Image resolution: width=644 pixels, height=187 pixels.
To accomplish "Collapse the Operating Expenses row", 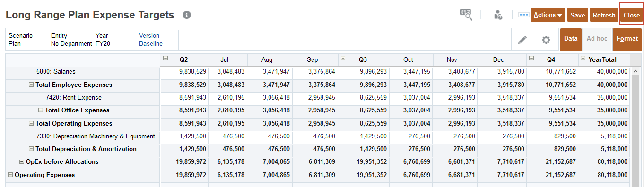I will tap(10, 175).
